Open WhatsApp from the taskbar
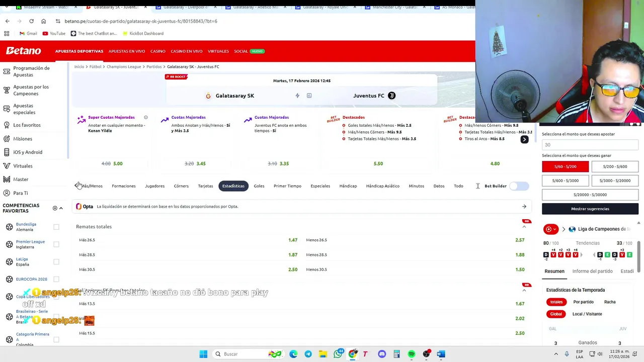644x362 pixels. (338, 354)
